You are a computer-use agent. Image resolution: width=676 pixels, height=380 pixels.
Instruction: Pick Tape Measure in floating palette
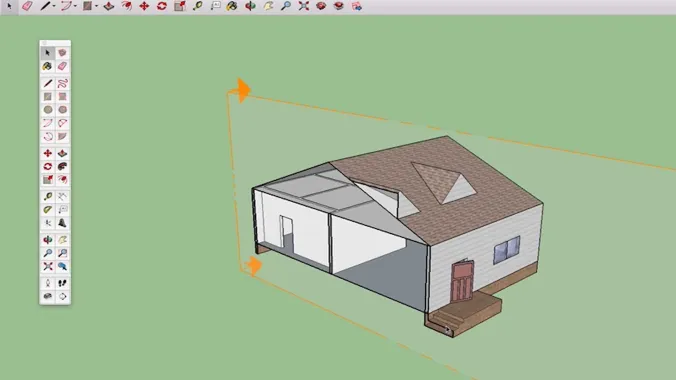click(48, 197)
